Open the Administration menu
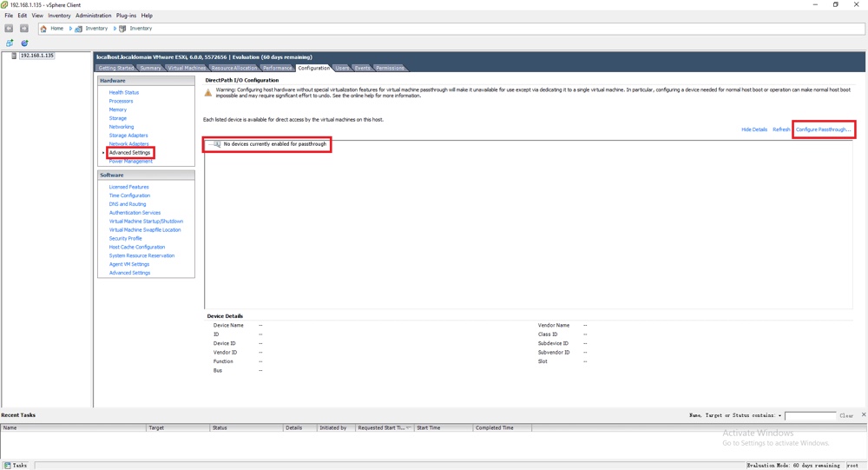Image resolution: width=868 pixels, height=470 pixels. [93, 16]
